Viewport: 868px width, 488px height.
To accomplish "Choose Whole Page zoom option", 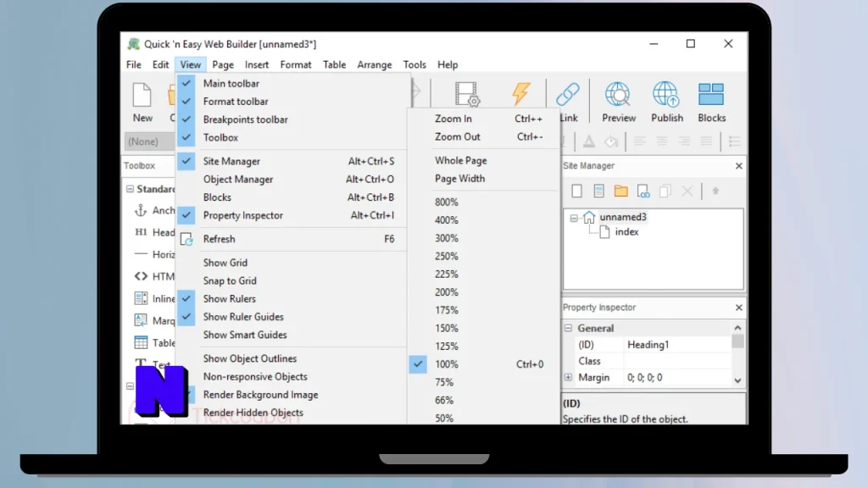I will point(483,160).
